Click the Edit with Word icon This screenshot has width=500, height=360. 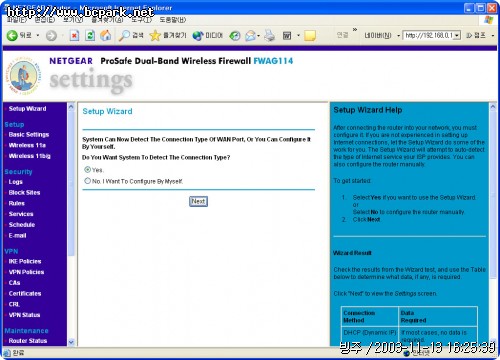[287, 36]
